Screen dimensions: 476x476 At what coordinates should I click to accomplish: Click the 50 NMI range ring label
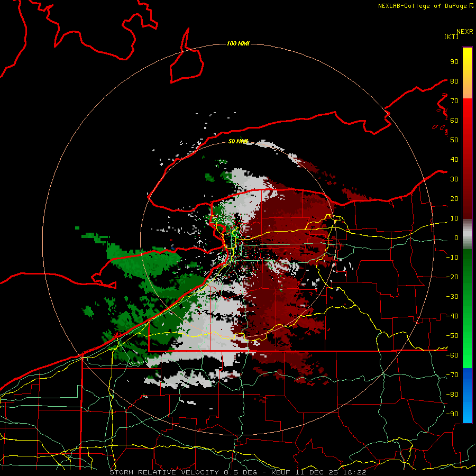click(x=238, y=141)
